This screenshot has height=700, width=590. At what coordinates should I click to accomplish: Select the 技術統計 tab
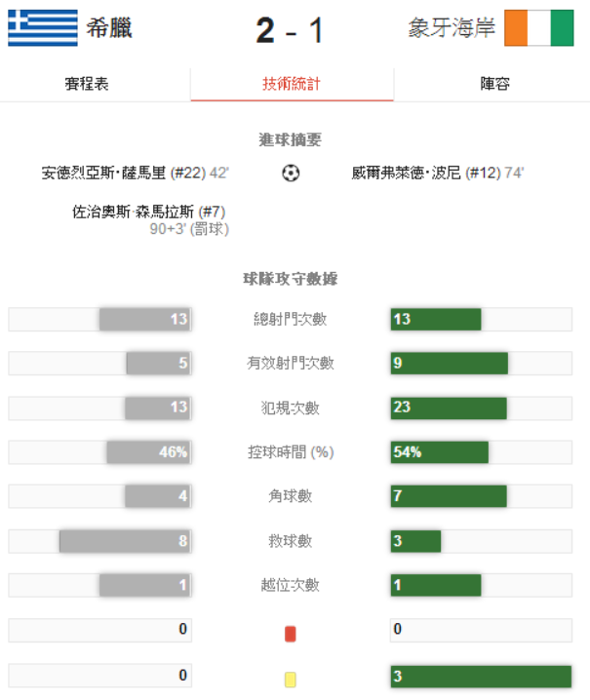(292, 84)
